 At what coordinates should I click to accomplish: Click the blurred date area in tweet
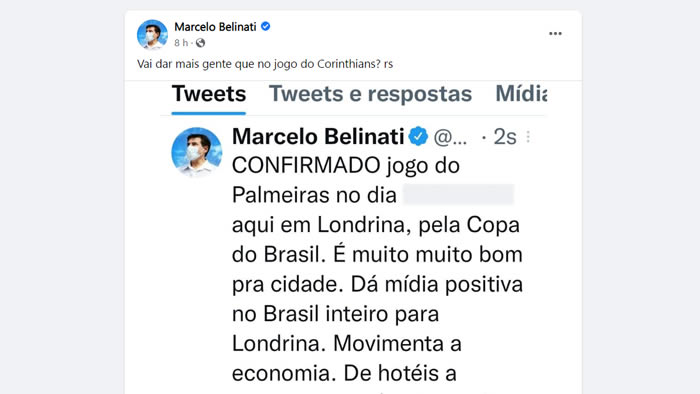pos(458,195)
